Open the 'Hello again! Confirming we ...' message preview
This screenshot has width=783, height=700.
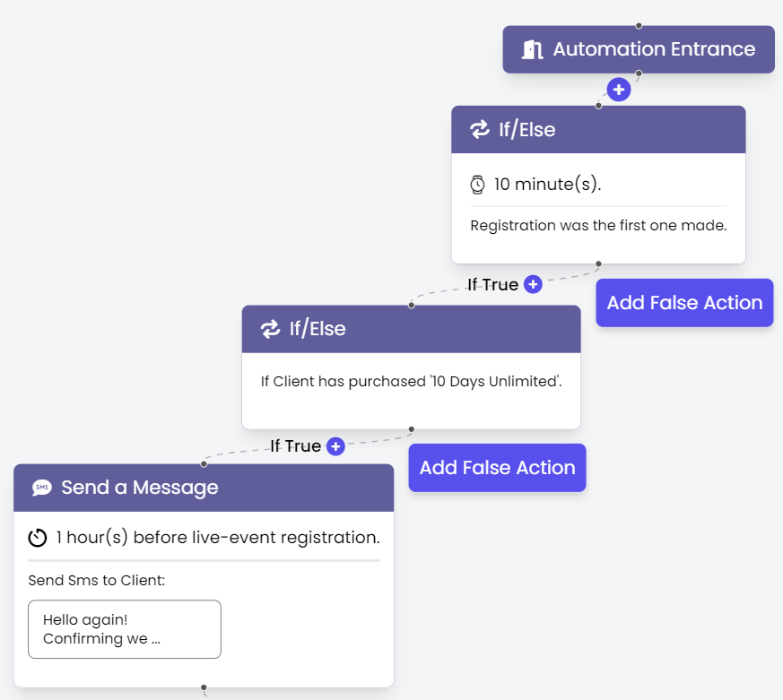tap(125, 629)
